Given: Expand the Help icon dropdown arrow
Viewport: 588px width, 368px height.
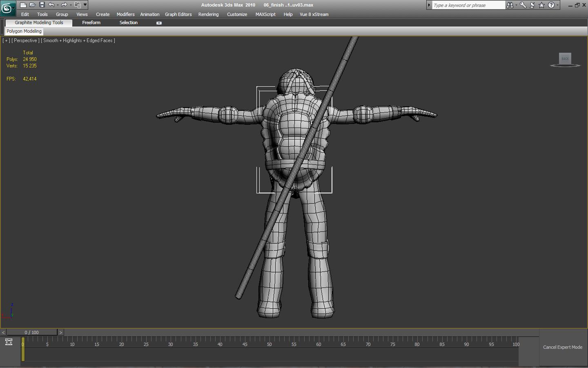Looking at the screenshot, I should click(x=557, y=5).
